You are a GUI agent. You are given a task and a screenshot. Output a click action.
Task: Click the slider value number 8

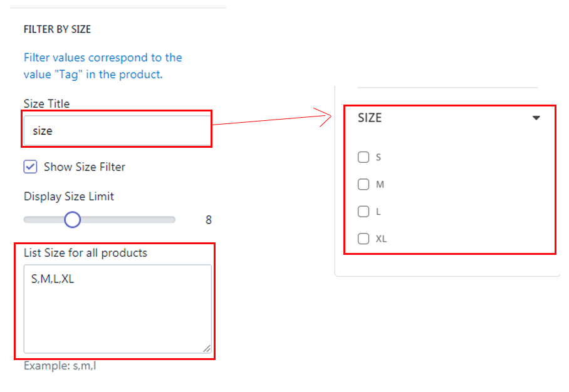[208, 220]
